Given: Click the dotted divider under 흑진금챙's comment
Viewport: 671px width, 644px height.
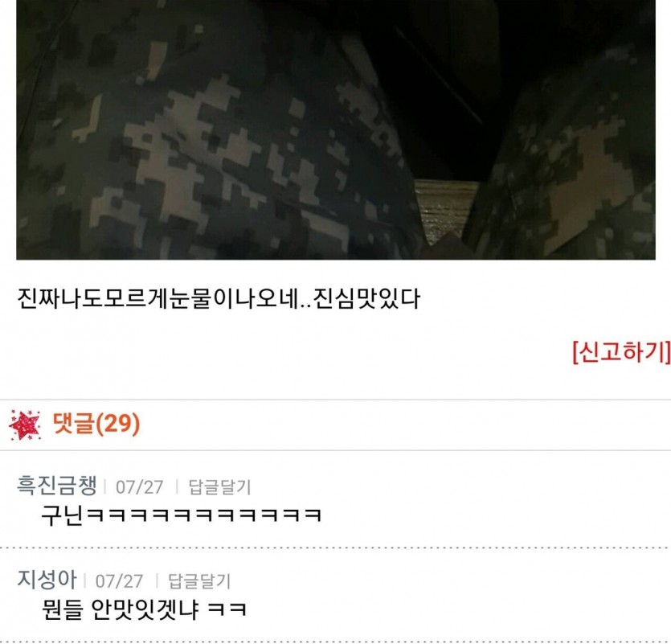Looking at the screenshot, I should [x=336, y=548].
